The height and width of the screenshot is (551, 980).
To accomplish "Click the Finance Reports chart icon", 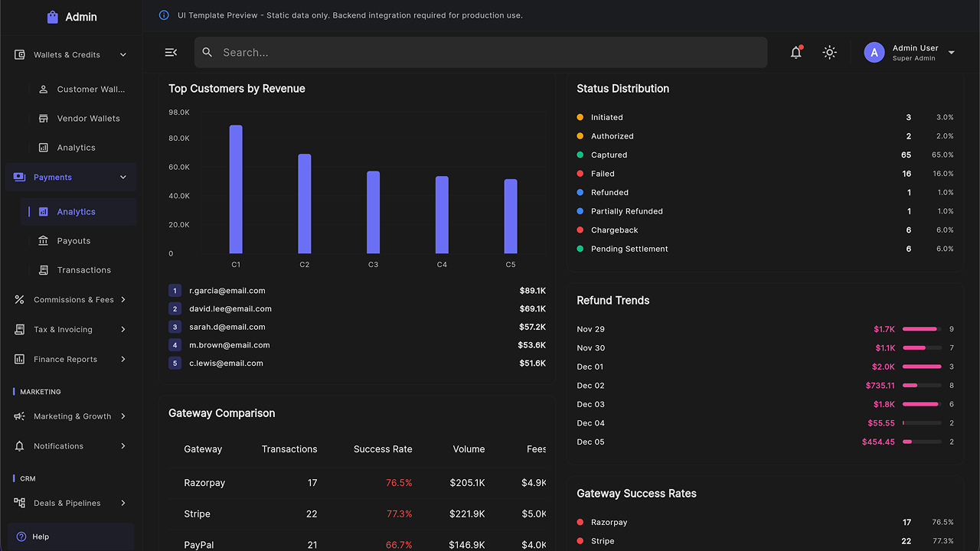I will pos(20,359).
